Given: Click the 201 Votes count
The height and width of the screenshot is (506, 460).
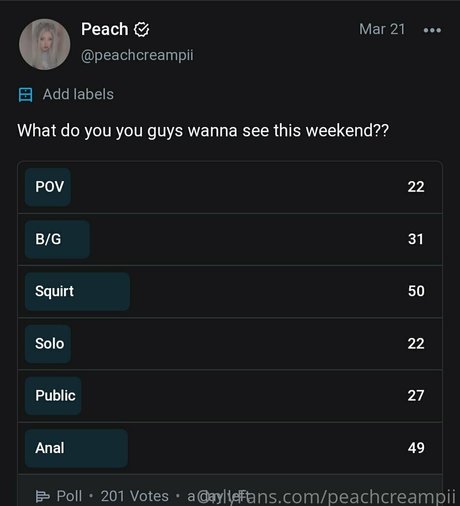Looking at the screenshot, I should tap(135, 496).
